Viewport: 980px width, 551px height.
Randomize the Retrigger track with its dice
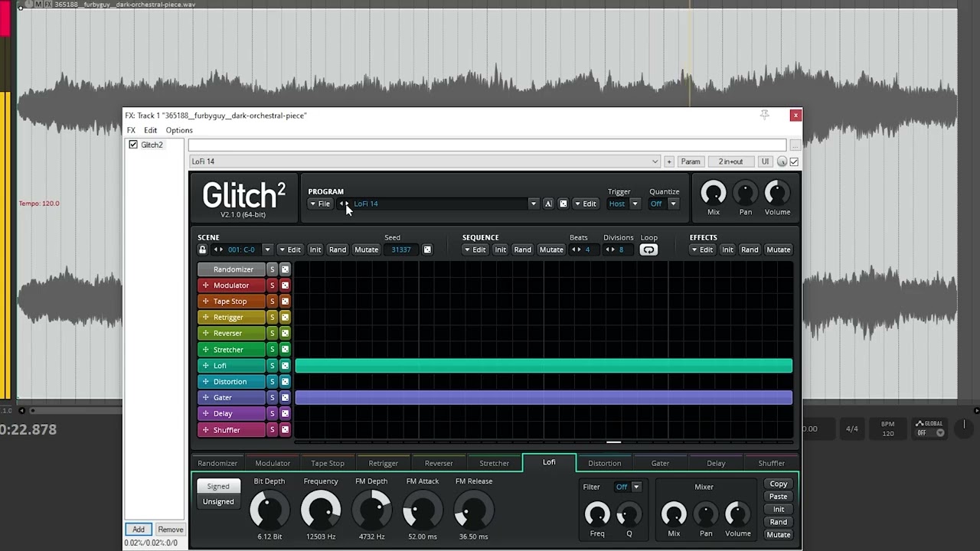[x=285, y=318]
